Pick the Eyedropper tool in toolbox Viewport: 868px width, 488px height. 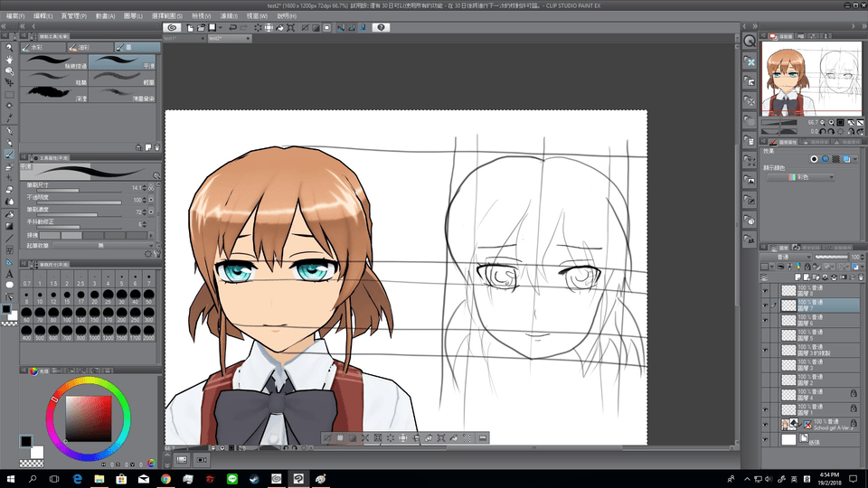click(9, 118)
